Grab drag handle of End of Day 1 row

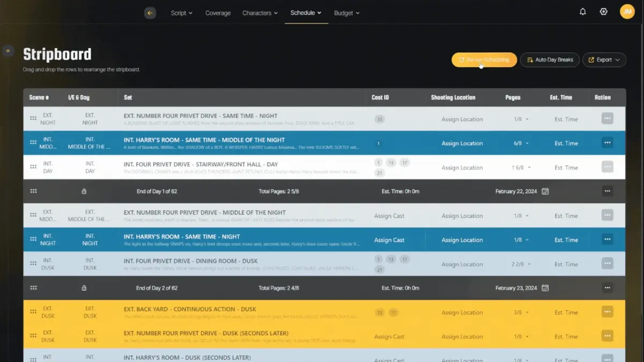coord(33,191)
